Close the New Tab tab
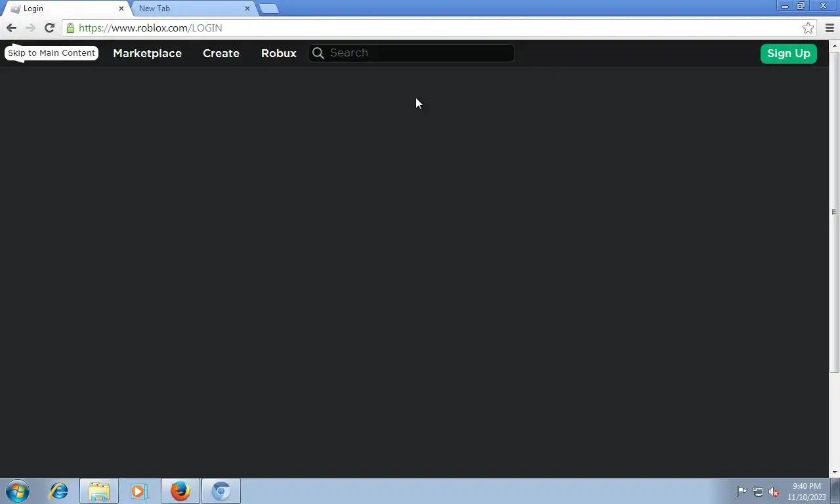The height and width of the screenshot is (504, 840). pyautogui.click(x=247, y=9)
